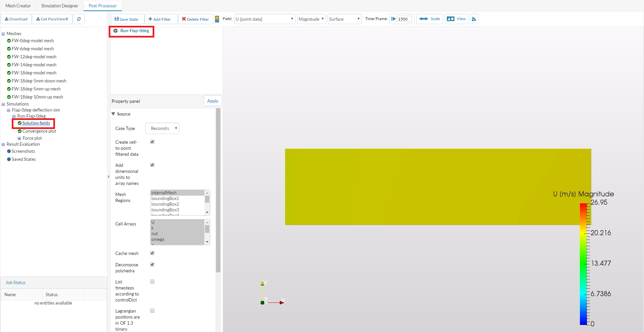Enable Lagrangian positions in OF 1.3 binary

click(152, 311)
